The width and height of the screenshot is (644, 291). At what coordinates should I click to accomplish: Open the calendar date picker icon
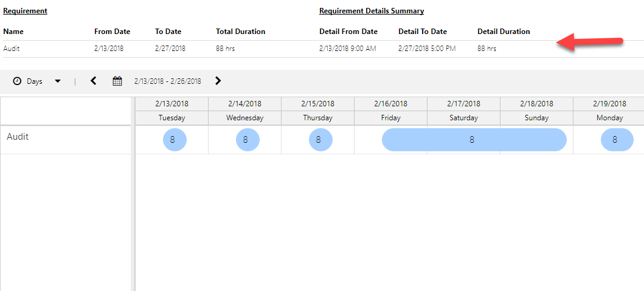117,81
